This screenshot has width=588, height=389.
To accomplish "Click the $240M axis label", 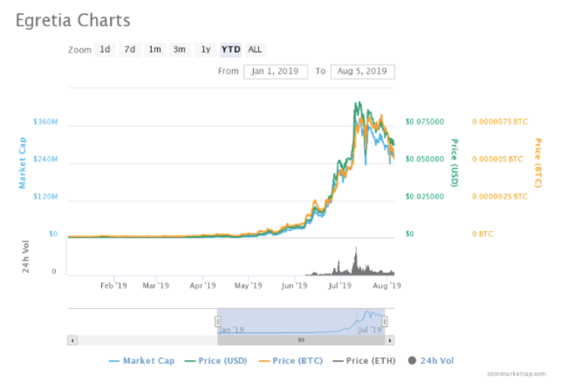I will (x=45, y=159).
